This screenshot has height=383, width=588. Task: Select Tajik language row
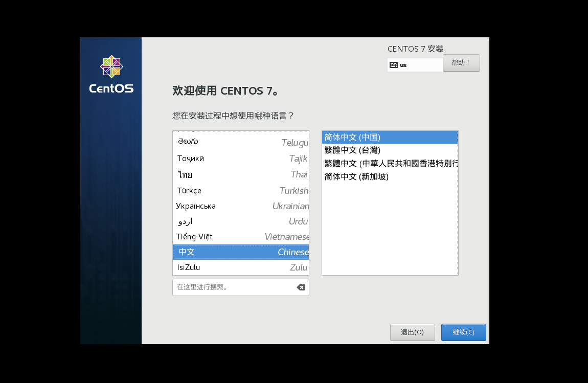coord(241,159)
